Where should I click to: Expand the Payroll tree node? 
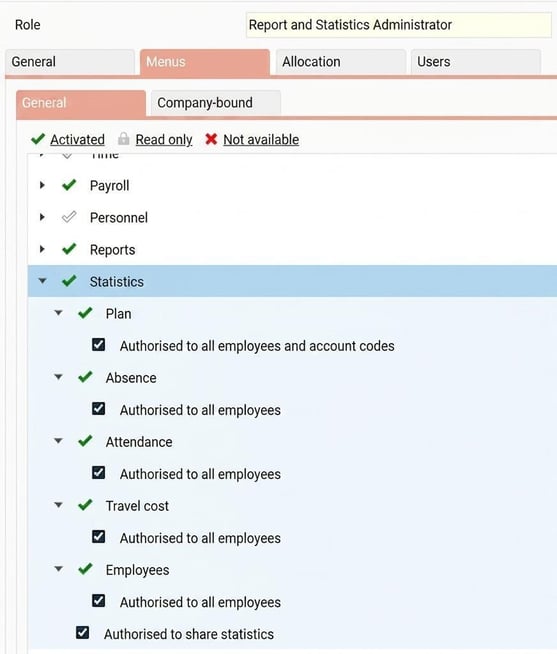click(x=42, y=185)
